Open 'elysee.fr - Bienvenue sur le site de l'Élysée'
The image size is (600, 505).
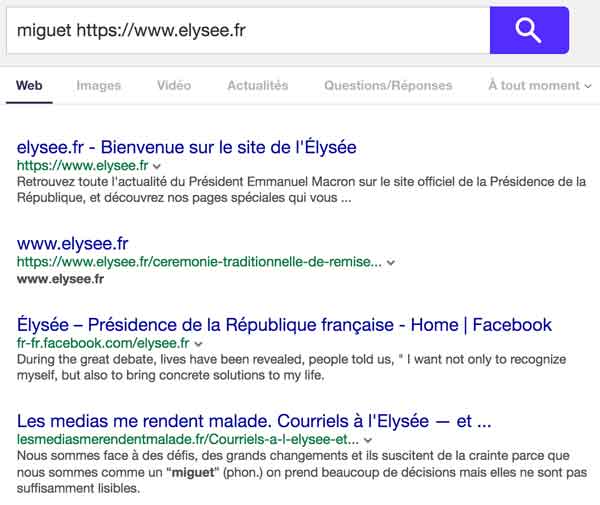coord(187,147)
